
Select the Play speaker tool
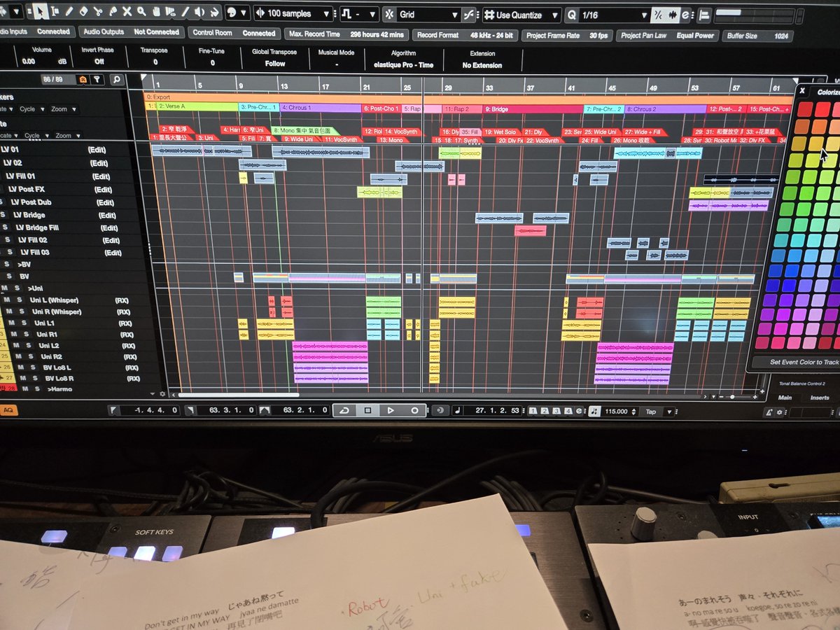coord(199,12)
